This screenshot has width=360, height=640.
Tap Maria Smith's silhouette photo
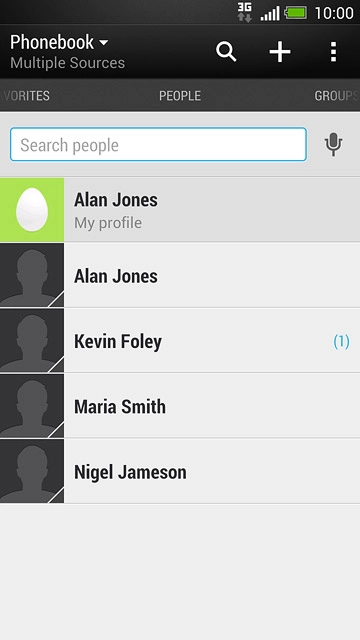[x=32, y=406]
